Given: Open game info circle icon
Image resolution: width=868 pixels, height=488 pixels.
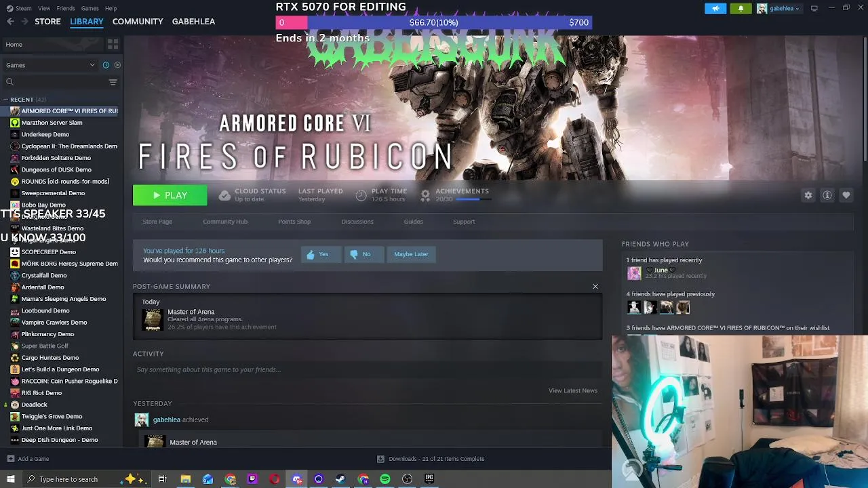Looking at the screenshot, I should pos(827,195).
